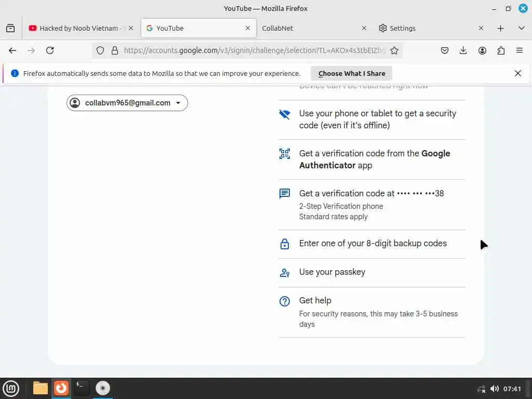Choose offline security code phone option
The height and width of the screenshot is (399, 532).
tap(372, 120)
